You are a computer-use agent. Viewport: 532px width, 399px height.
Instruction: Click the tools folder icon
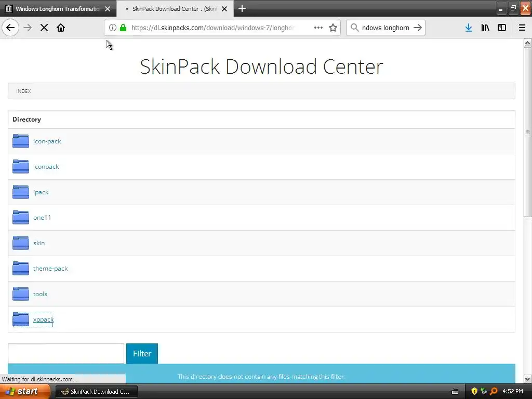(x=21, y=294)
